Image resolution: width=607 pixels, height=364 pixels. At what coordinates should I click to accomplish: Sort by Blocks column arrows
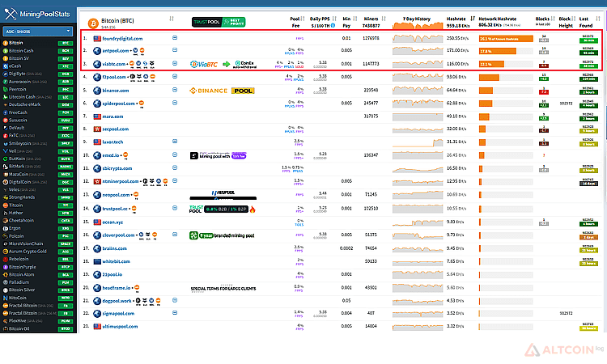[x=553, y=19]
